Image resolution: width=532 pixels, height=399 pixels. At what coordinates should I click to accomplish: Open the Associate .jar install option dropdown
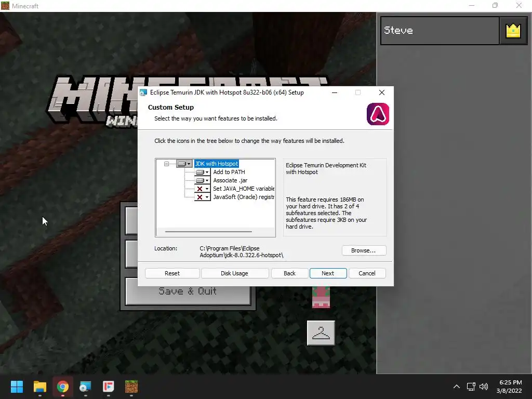[202, 180]
